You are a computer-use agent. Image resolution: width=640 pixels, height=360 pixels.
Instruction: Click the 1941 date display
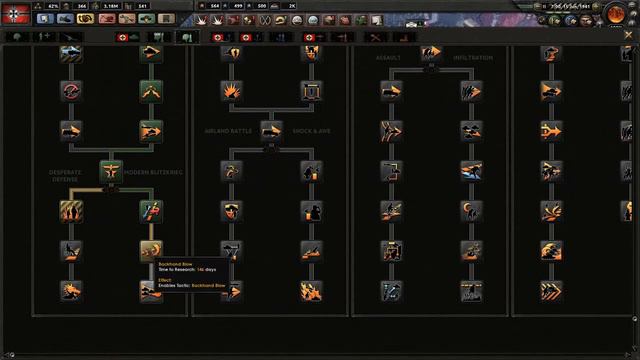[x=570, y=7]
